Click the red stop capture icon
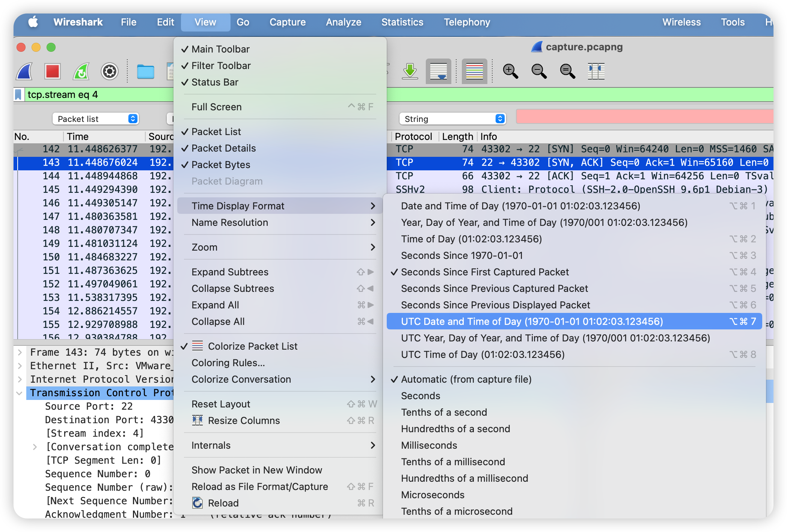787x532 pixels. click(53, 71)
